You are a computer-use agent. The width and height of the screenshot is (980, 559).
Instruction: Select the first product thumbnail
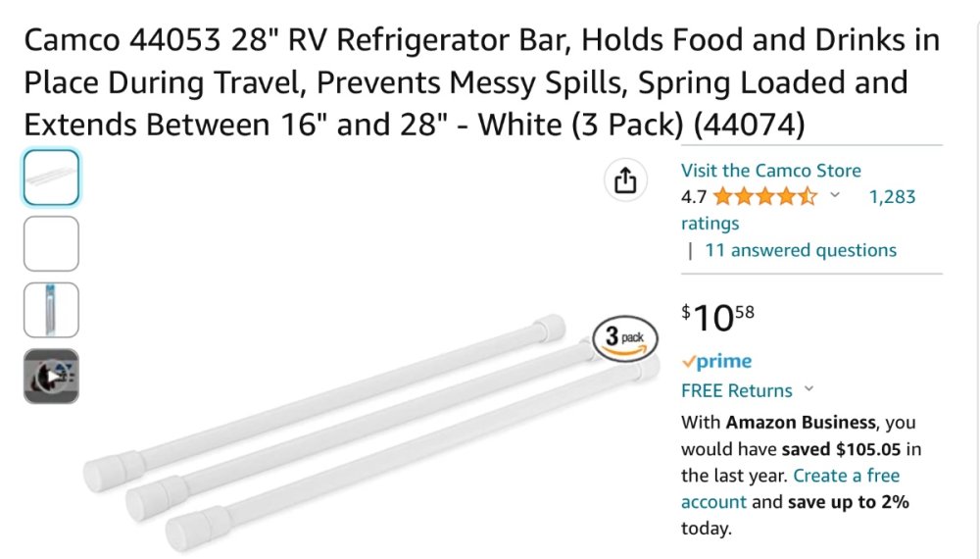click(51, 178)
